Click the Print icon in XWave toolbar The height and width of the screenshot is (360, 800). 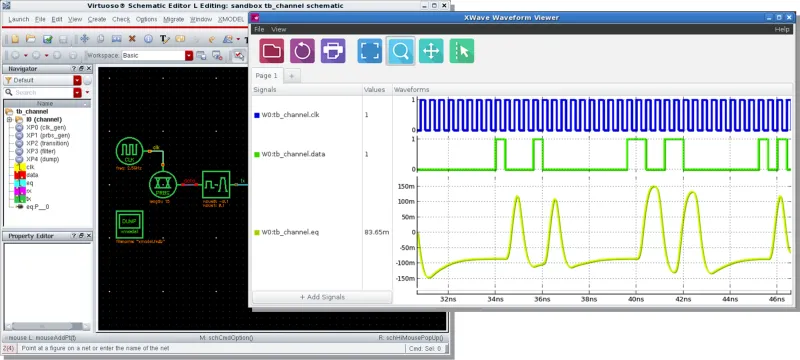[x=333, y=50]
